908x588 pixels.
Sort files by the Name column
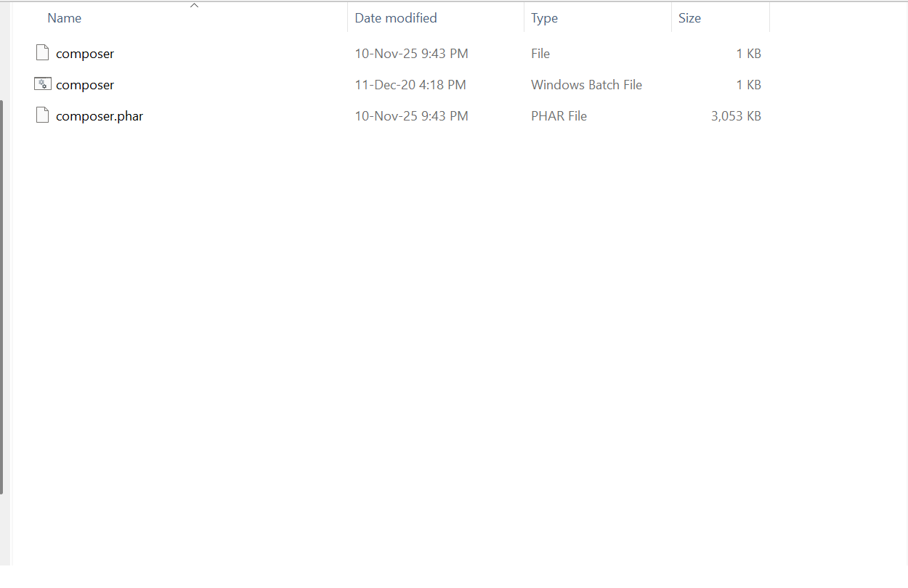[65, 18]
